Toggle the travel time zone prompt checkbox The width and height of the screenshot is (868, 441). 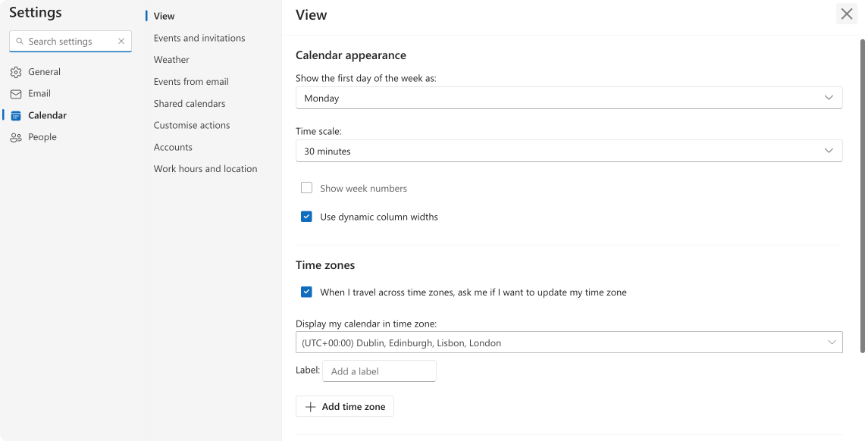(307, 292)
